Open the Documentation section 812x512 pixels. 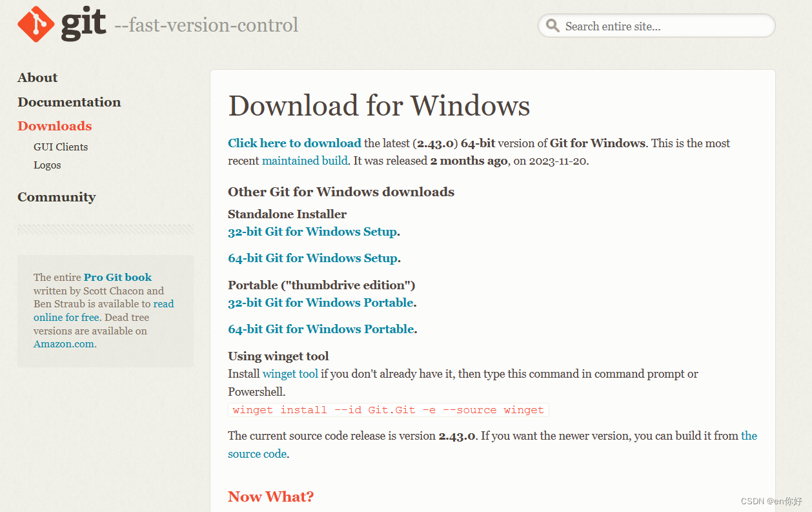click(x=69, y=102)
